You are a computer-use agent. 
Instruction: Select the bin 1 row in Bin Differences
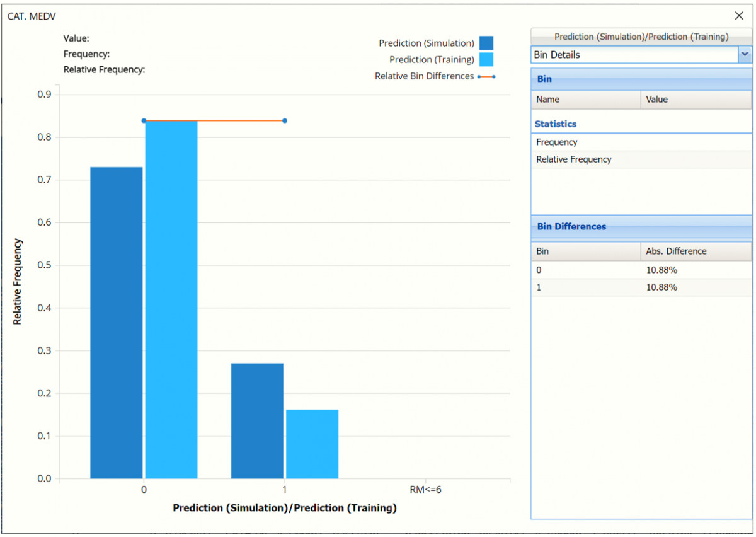tap(641, 287)
